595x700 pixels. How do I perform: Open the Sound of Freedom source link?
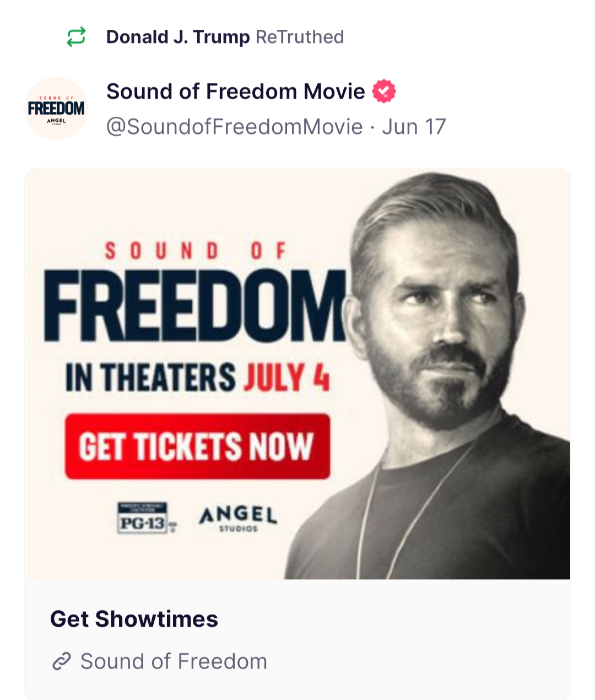174,661
